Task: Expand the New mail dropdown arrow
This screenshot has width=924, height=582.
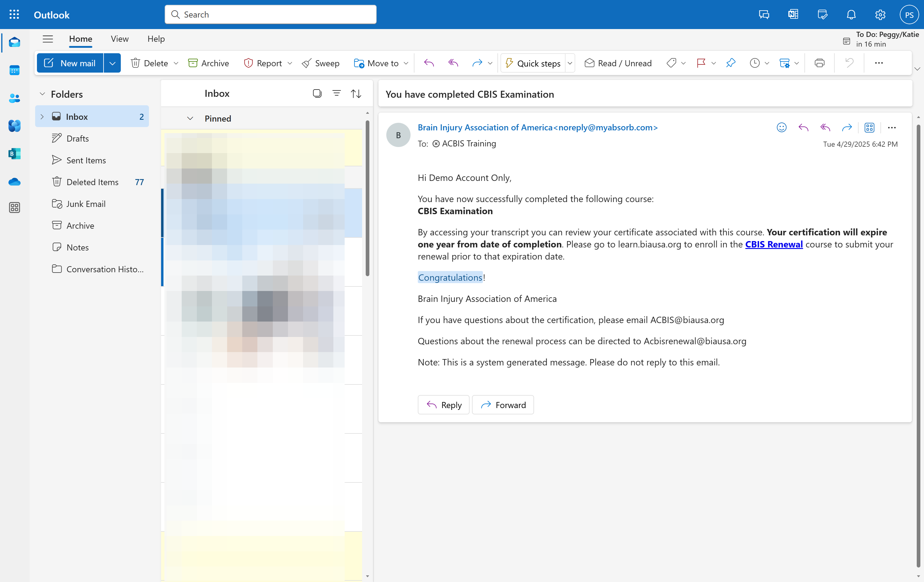Action: pos(112,63)
